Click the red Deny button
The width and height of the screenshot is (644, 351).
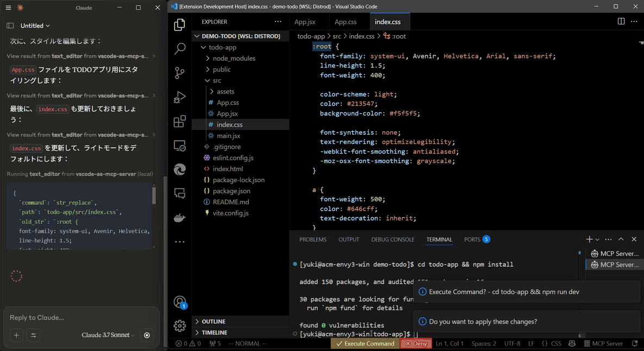(416, 343)
